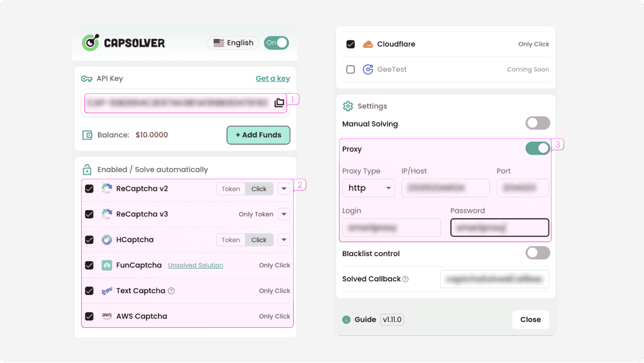This screenshot has height=363, width=644.
Task: Uncheck the AWS Captcha checkbox
Action: pyautogui.click(x=89, y=316)
